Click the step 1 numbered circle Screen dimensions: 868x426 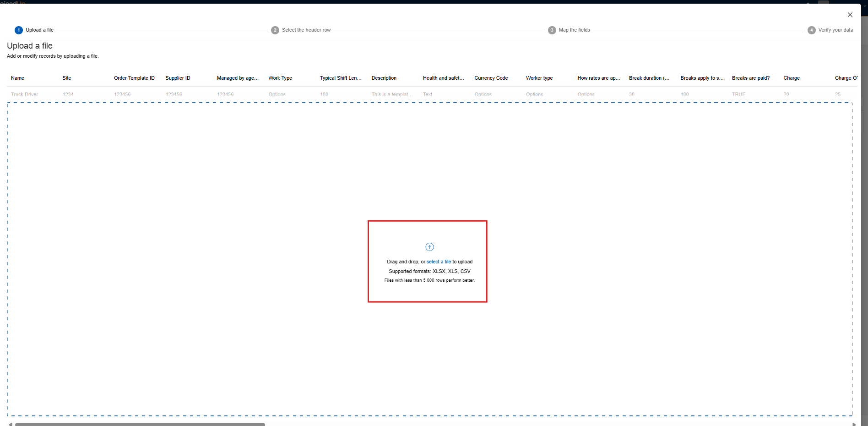point(19,30)
